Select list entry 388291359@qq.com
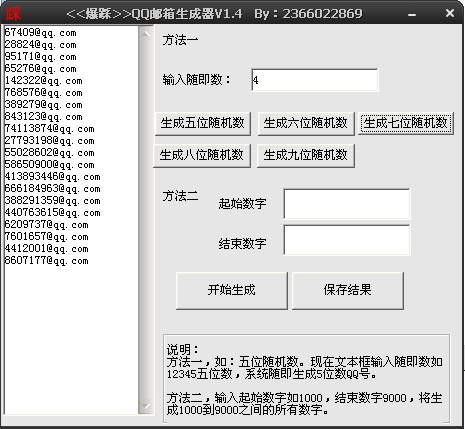 tap(52, 201)
